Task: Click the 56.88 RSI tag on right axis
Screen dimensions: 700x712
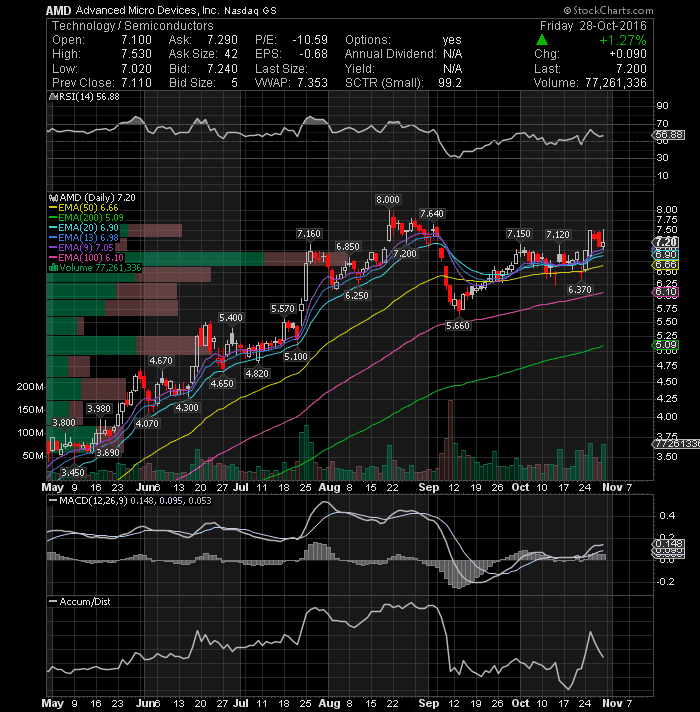Action: click(x=670, y=135)
